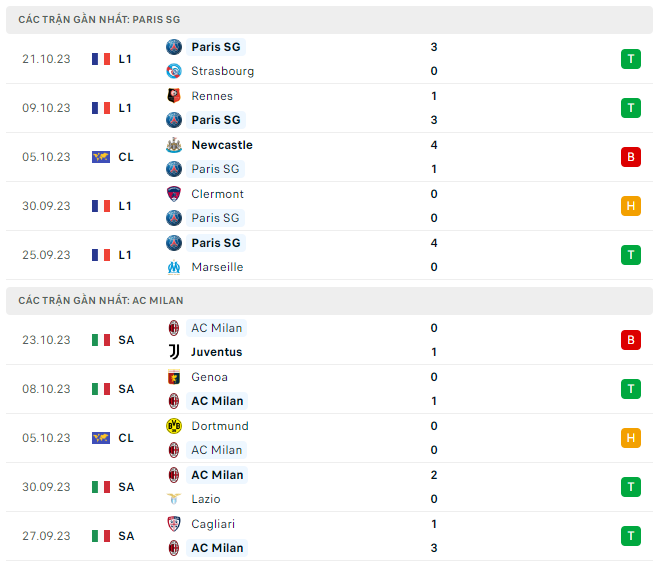The width and height of the screenshot is (658, 567).
Task: Click the Strasbourg club logo
Action: 174,71
